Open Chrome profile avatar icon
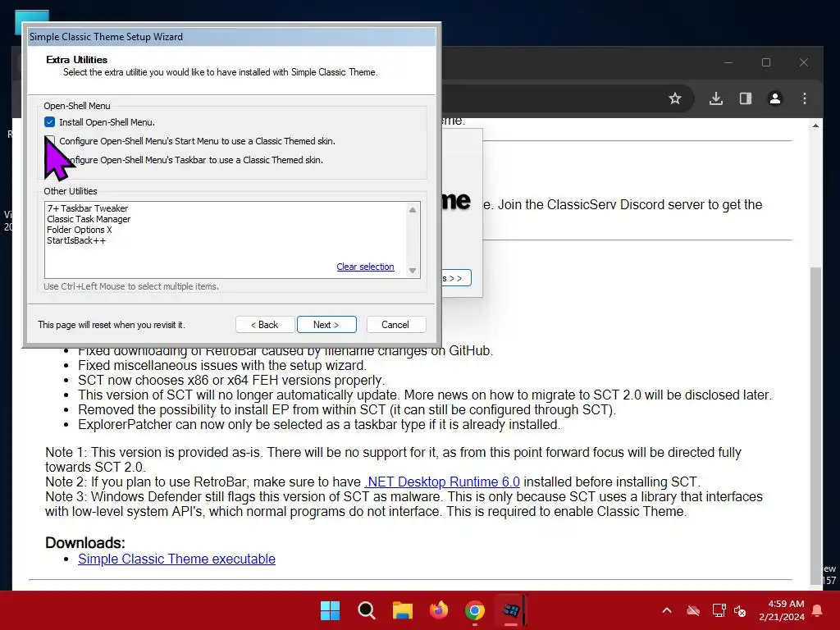 (774, 98)
